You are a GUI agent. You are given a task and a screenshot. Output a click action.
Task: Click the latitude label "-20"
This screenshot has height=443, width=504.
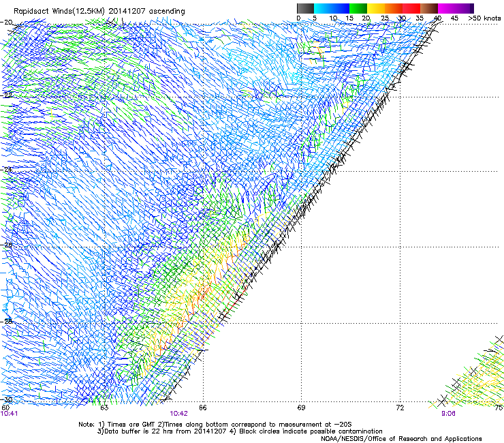6,22
